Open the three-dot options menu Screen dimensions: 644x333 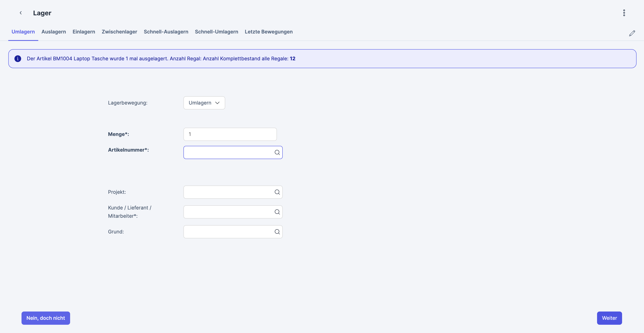624,13
